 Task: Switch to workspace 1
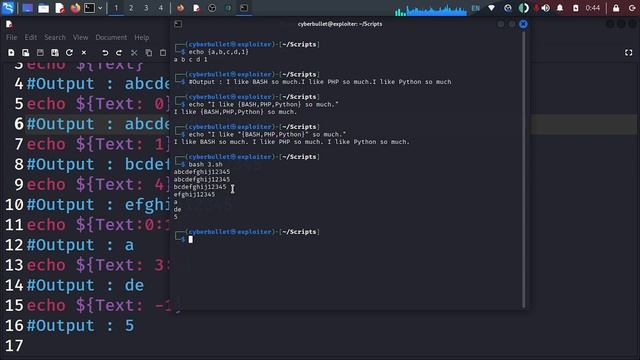pyautogui.click(x=116, y=8)
